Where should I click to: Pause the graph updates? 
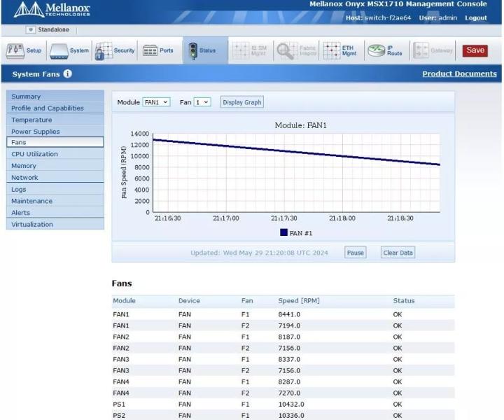click(355, 253)
